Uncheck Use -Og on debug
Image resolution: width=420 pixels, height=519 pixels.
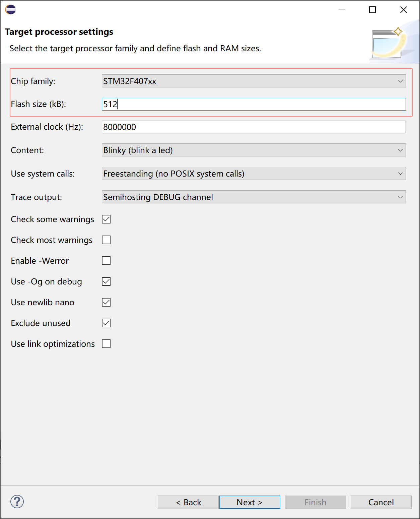pos(106,281)
